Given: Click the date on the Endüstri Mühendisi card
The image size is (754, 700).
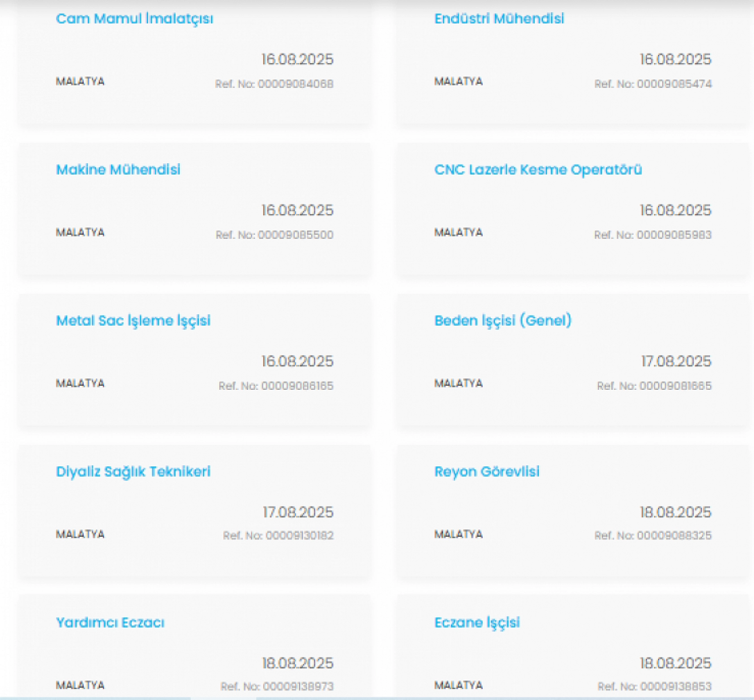Looking at the screenshot, I should [x=675, y=59].
